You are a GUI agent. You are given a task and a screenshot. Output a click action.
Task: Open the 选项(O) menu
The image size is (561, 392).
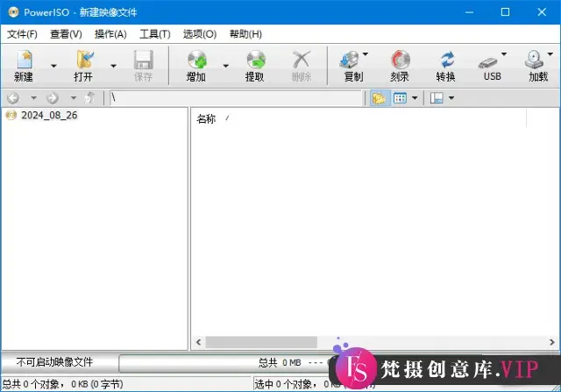pyautogui.click(x=200, y=34)
